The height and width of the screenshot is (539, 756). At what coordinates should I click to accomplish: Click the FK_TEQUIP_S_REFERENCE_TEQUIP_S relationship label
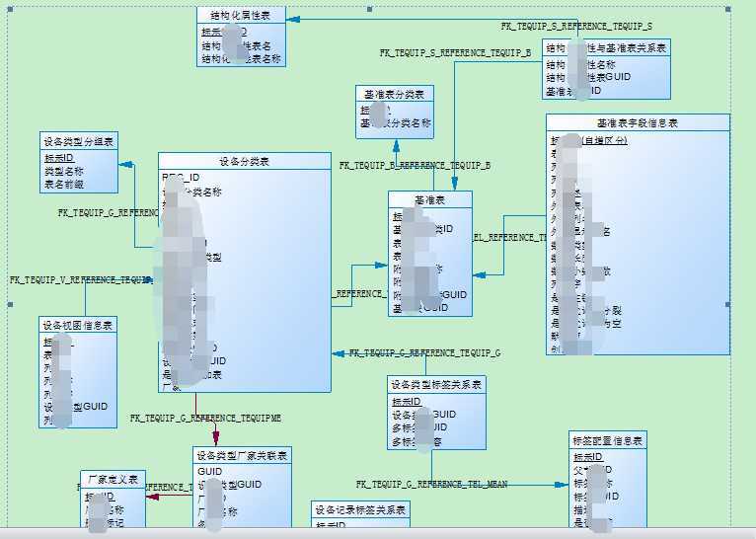click(576, 27)
